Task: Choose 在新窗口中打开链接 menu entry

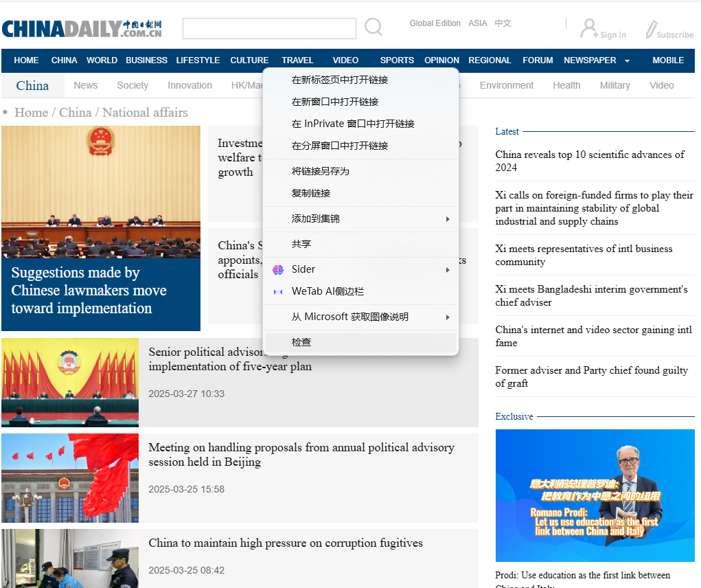Action: [x=360, y=102]
